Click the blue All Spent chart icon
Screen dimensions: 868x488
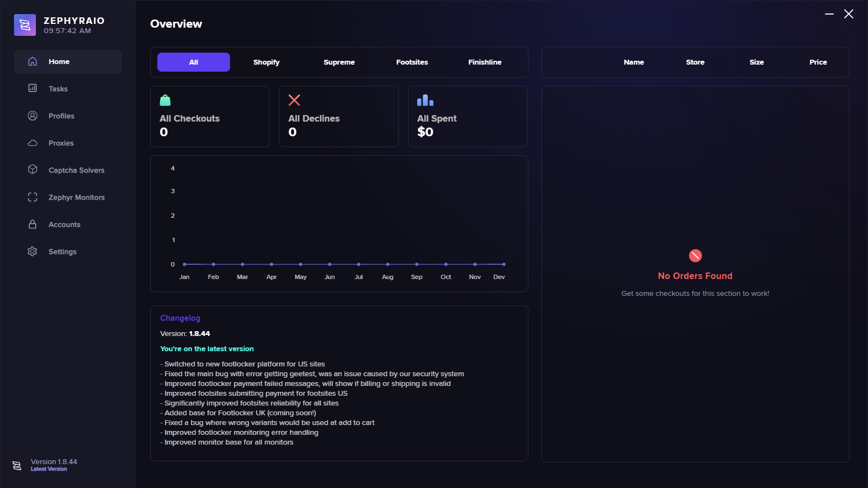tap(425, 100)
